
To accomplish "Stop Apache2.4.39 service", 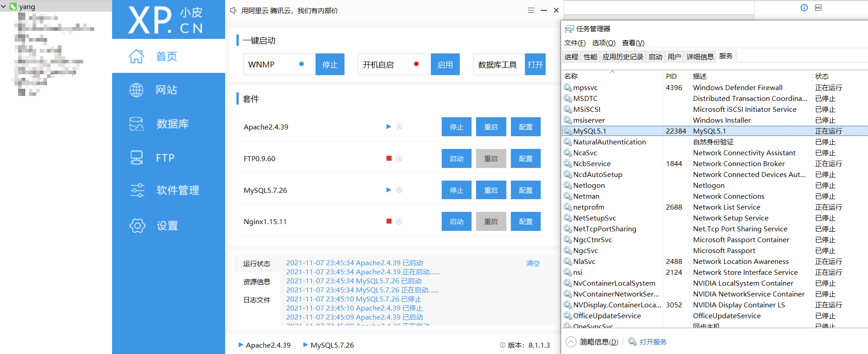I will pyautogui.click(x=457, y=127).
